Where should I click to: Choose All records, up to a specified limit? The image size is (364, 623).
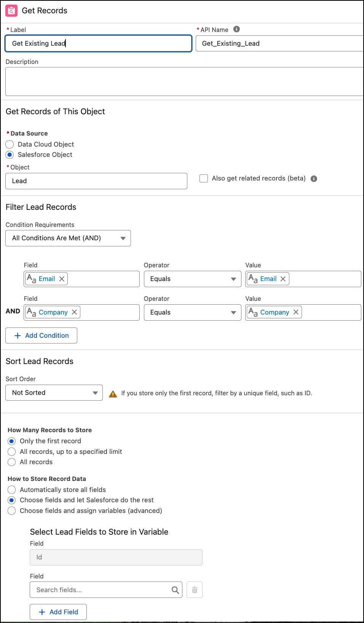(12, 452)
